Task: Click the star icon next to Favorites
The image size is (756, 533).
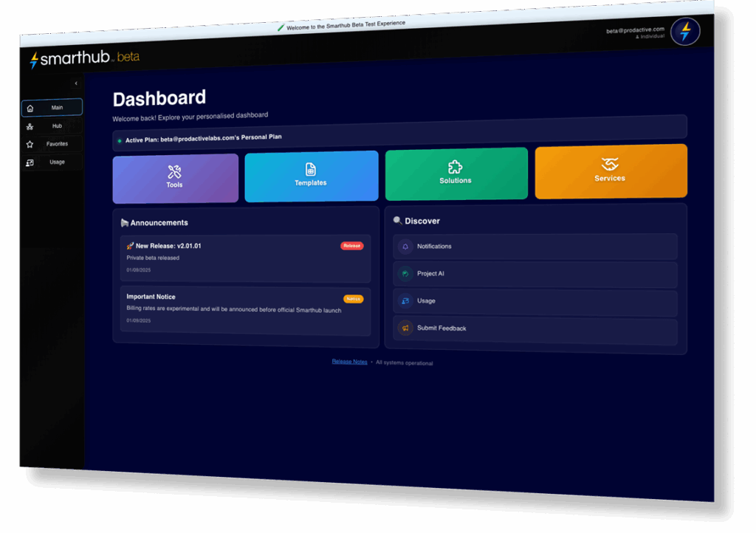Action: click(x=30, y=145)
